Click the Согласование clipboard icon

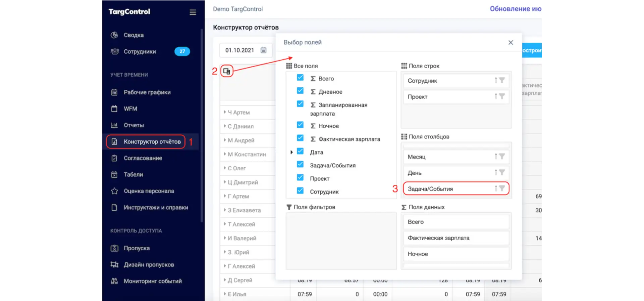click(x=114, y=158)
